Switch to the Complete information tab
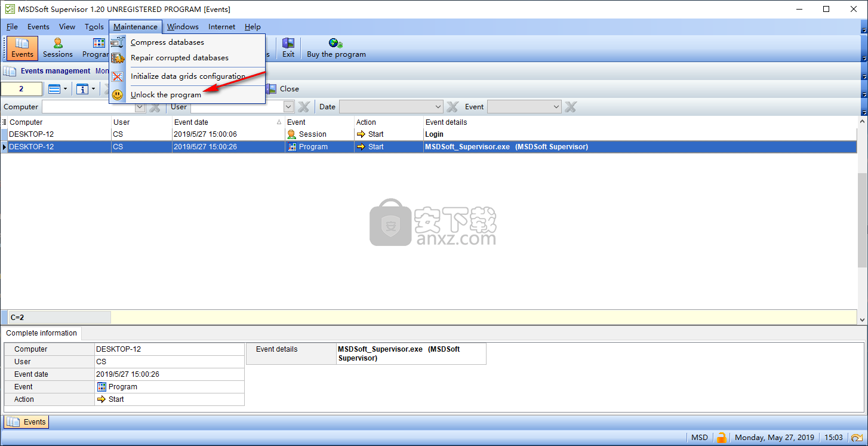Screen dimensions: 868x446 pos(41,333)
